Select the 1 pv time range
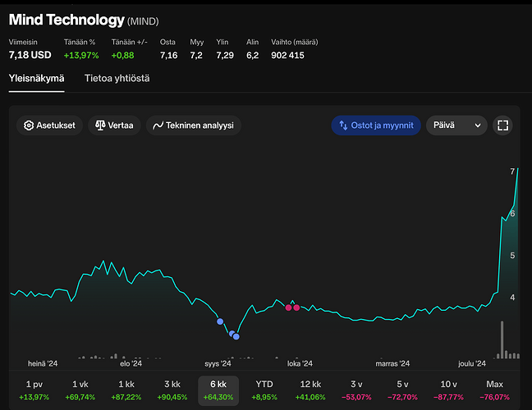532x410 pixels. click(34, 390)
